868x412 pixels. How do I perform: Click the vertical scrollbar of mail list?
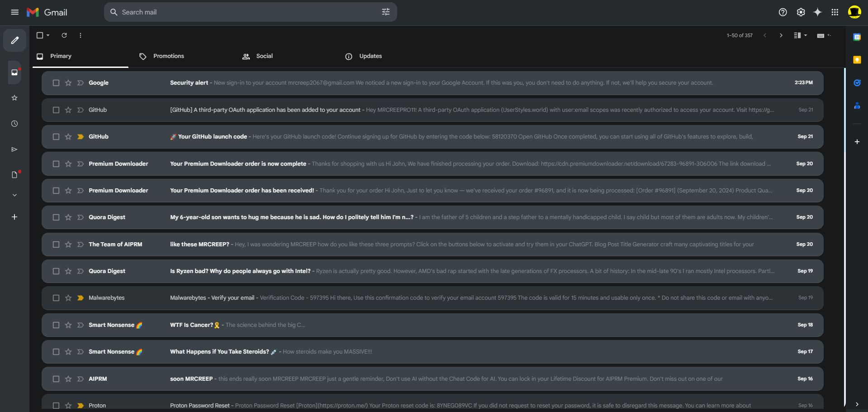click(x=844, y=237)
